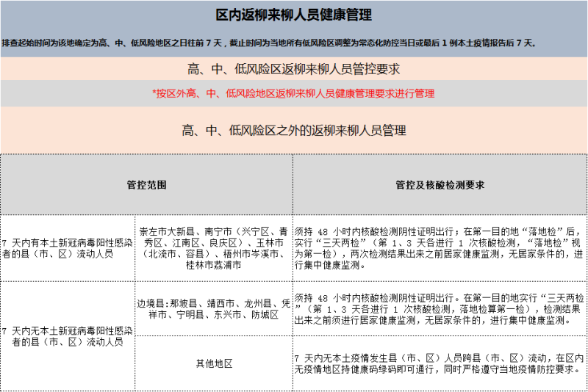Click the 7天内有本土新冠病毒阳性感染者 row cell
Screen dimensions: 588x392
point(68,248)
